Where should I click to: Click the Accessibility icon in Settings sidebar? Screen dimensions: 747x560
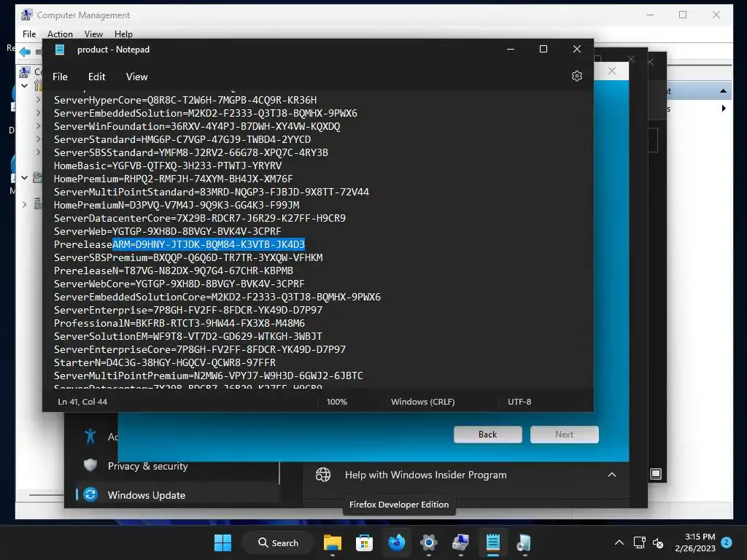[x=90, y=436]
